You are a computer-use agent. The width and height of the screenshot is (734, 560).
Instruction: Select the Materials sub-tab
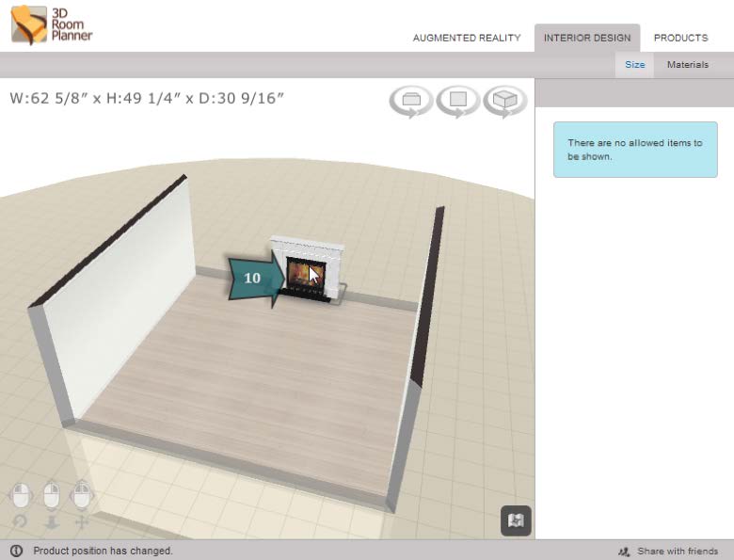coord(688,65)
